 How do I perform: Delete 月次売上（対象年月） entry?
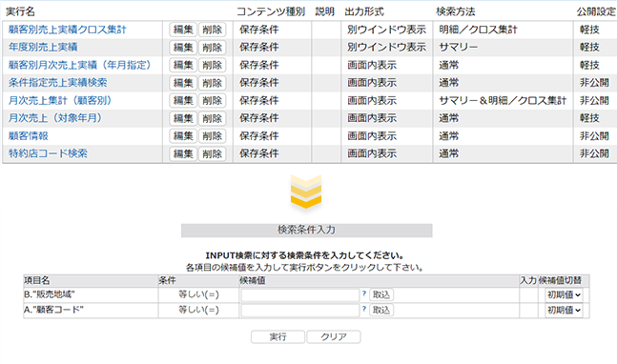click(x=212, y=118)
